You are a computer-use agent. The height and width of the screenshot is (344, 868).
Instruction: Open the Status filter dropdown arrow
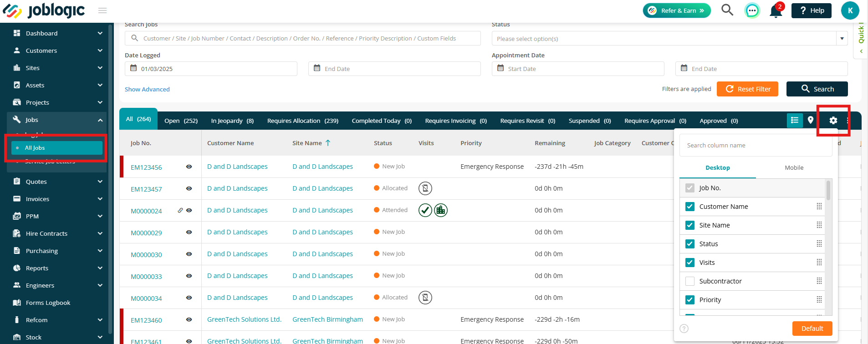(x=842, y=39)
